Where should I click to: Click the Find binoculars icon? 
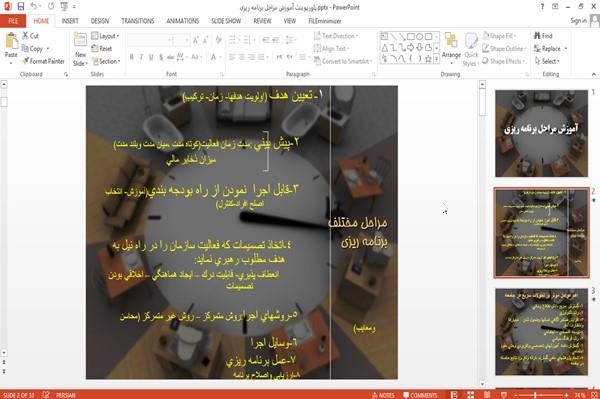click(537, 36)
